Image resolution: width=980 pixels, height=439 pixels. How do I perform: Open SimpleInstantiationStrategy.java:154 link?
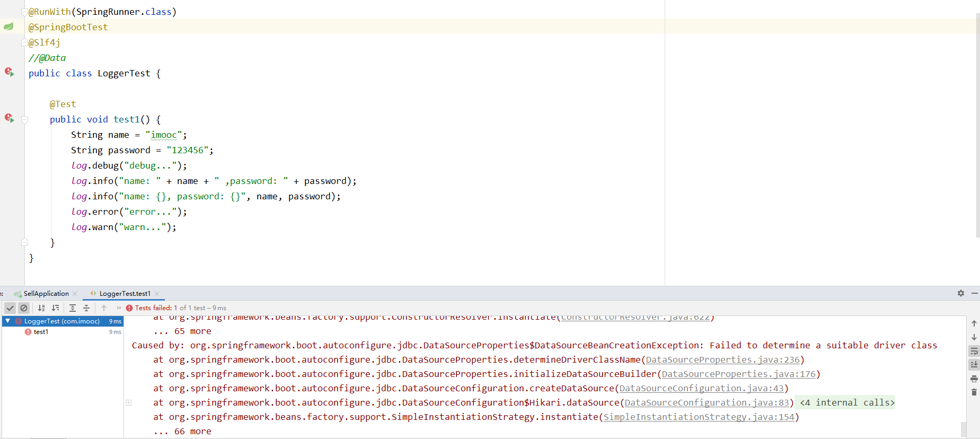tap(699, 417)
